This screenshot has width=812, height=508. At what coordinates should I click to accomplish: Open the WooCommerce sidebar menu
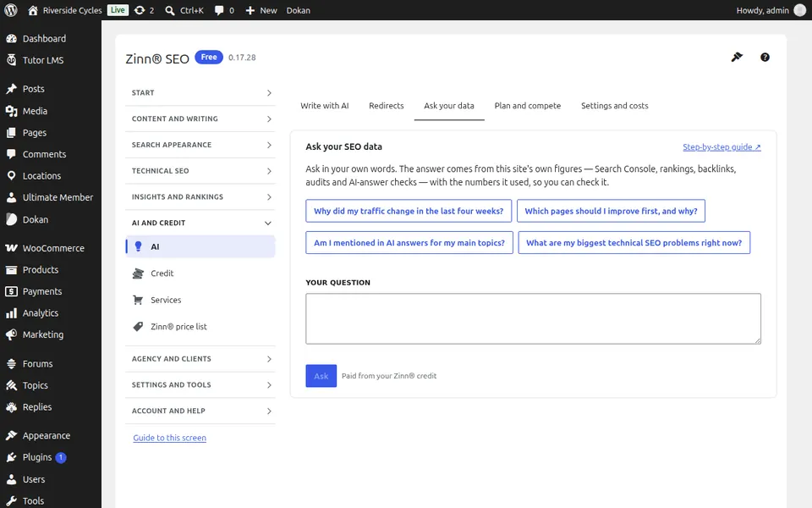tap(51, 248)
